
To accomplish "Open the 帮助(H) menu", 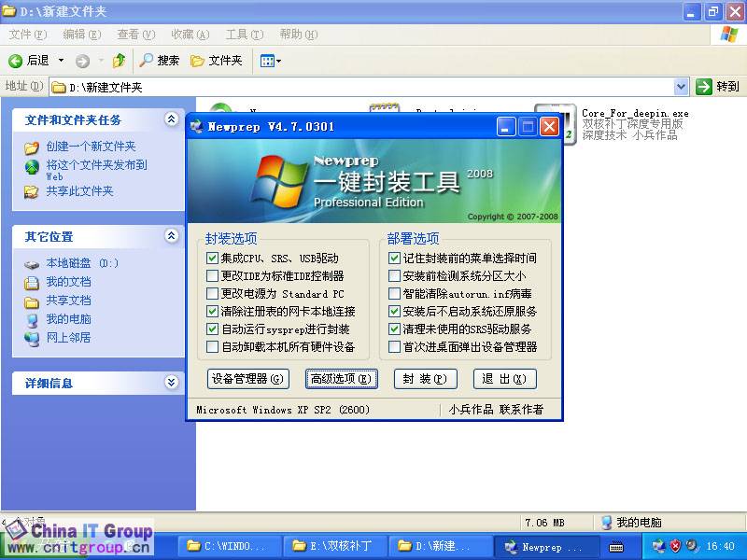I will (299, 35).
